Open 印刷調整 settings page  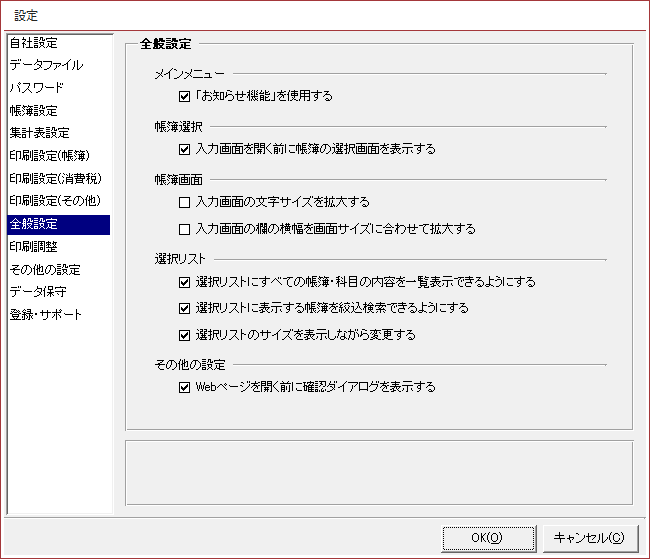click(34, 247)
